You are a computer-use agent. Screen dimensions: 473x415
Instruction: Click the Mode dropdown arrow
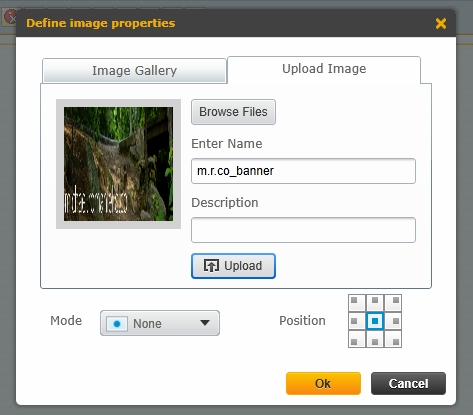[205, 323]
